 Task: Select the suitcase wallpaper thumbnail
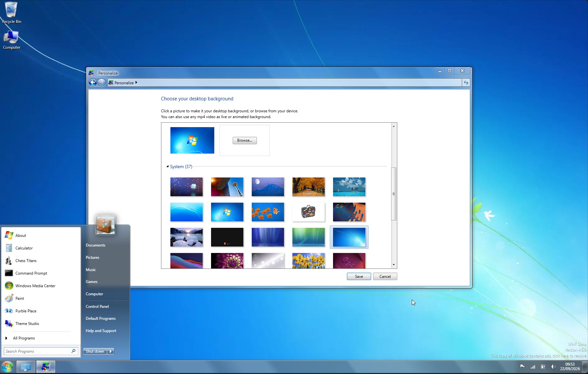click(x=309, y=212)
